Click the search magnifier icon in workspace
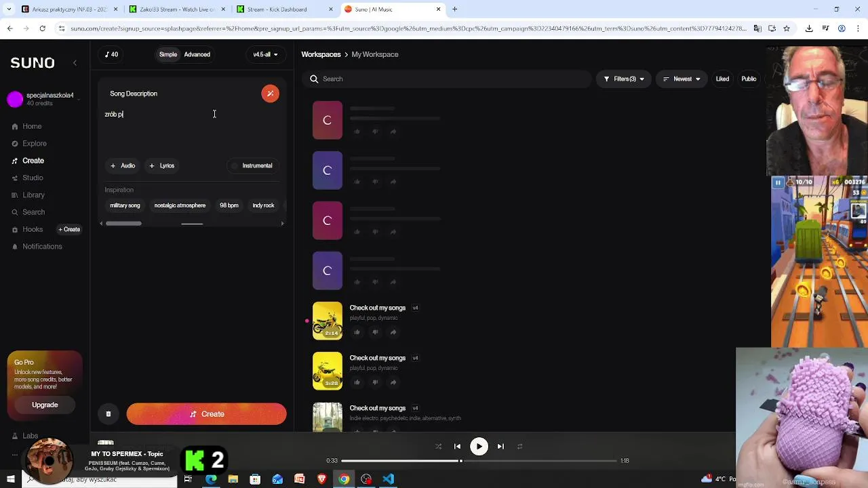868x488 pixels. tap(314, 79)
